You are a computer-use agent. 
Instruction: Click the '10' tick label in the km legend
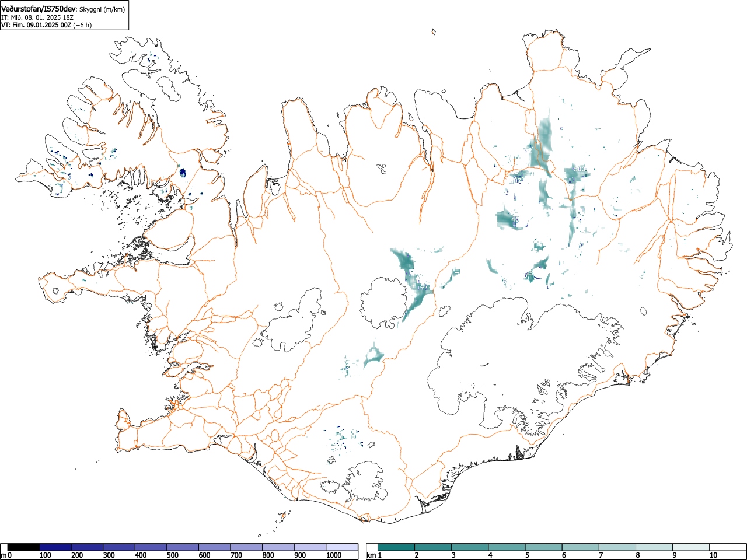click(x=713, y=555)
